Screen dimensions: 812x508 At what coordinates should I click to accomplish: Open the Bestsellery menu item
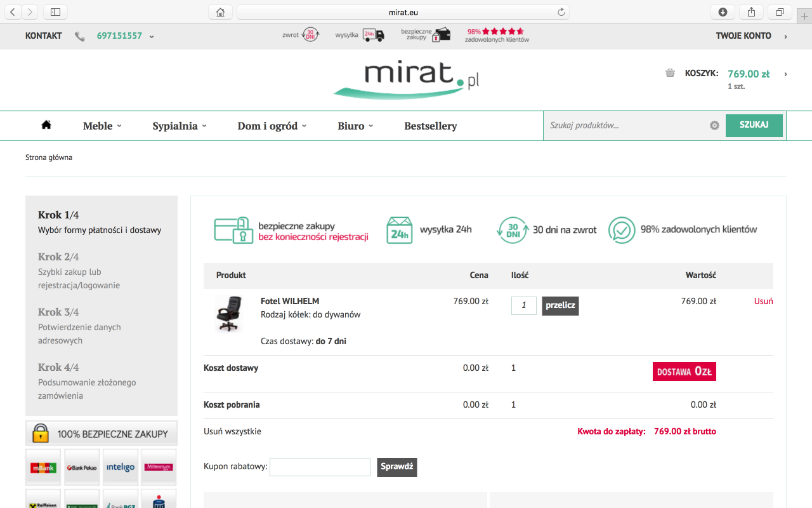pos(430,126)
